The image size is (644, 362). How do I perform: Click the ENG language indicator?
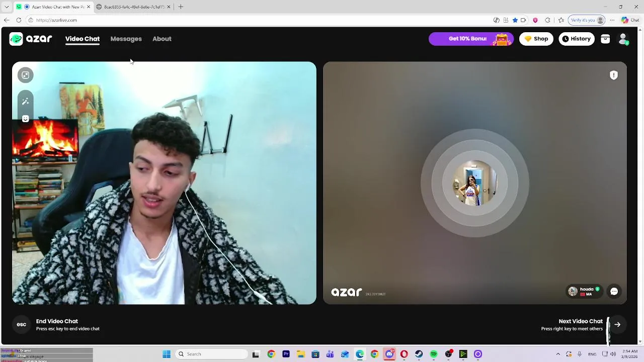pyautogui.click(x=592, y=354)
